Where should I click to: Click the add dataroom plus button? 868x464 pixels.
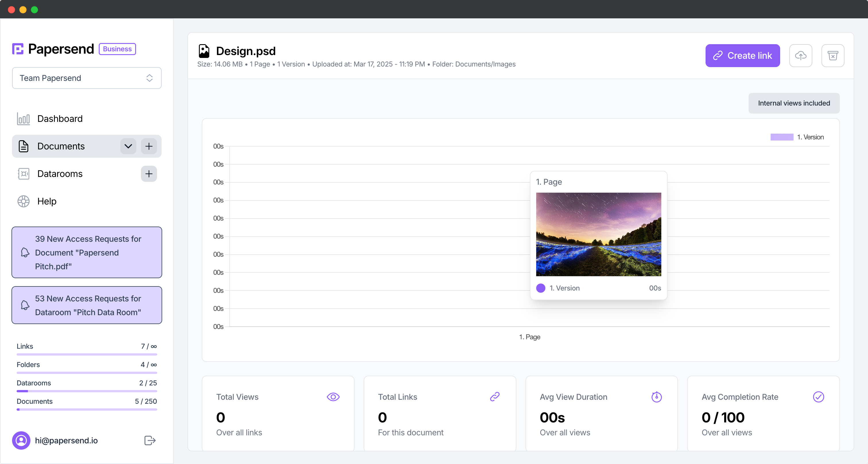(149, 174)
